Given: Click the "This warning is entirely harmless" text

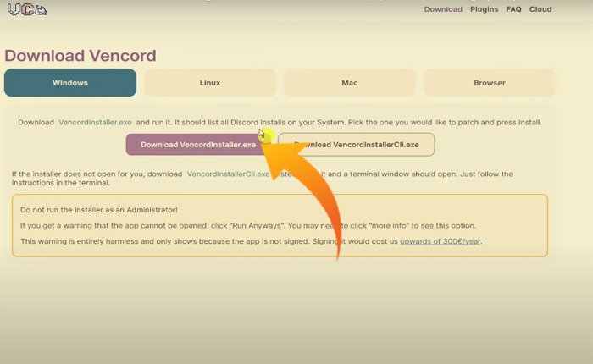Looking at the screenshot, I should tap(169, 241).
